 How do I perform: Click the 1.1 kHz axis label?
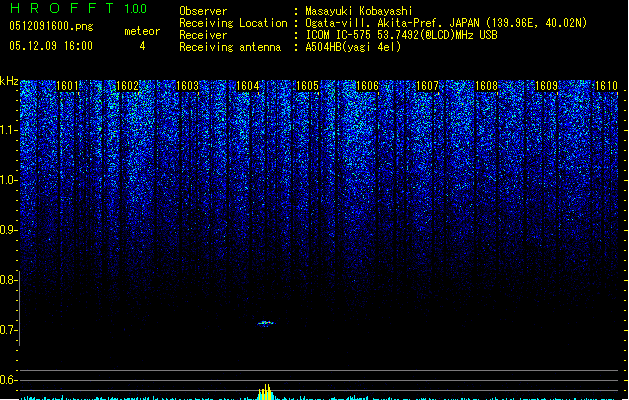[x=8, y=130]
